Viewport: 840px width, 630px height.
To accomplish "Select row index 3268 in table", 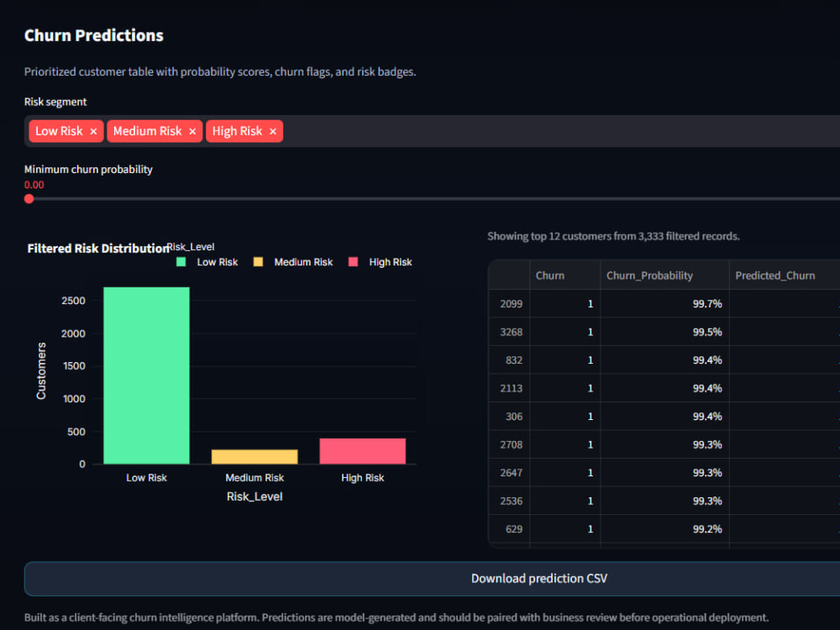I will [509, 332].
